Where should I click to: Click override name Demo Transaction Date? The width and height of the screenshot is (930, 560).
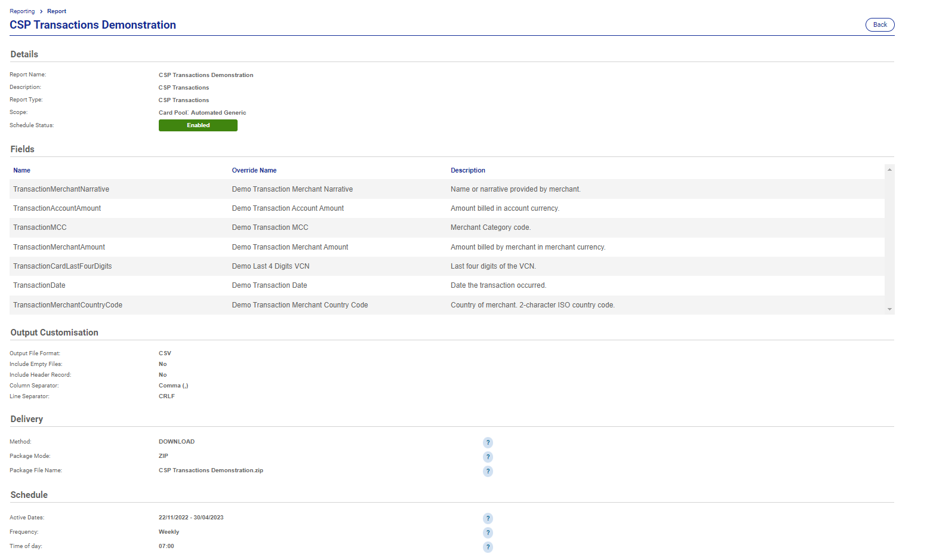click(270, 285)
